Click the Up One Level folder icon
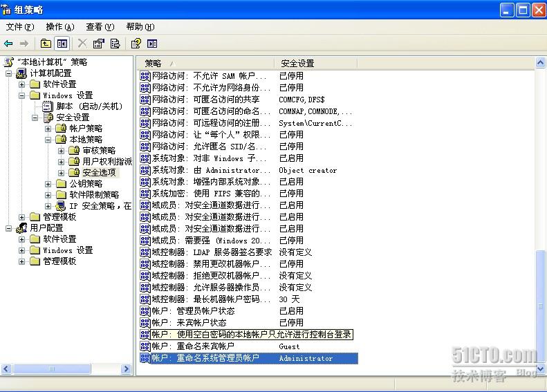547x392 pixels. pyautogui.click(x=46, y=44)
